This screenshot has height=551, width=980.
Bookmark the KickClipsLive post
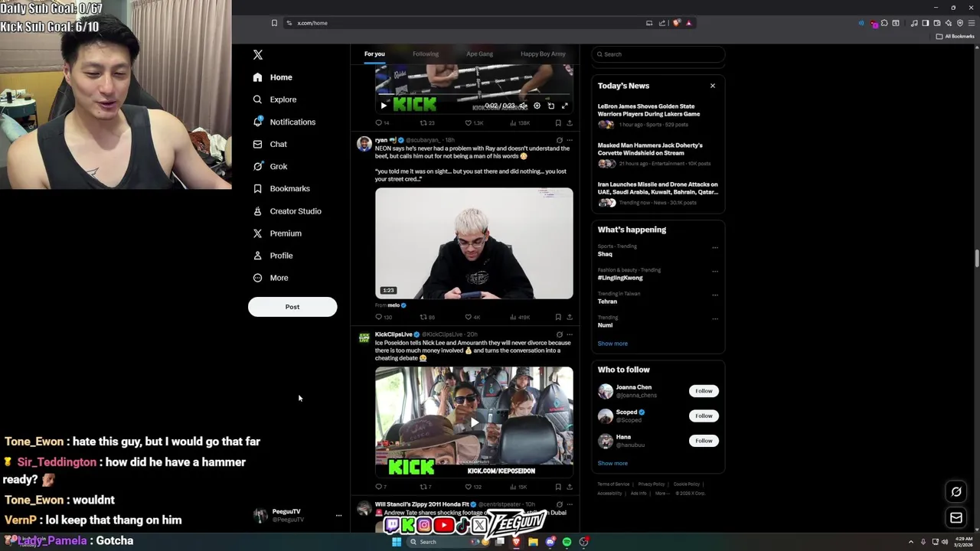[558, 487]
